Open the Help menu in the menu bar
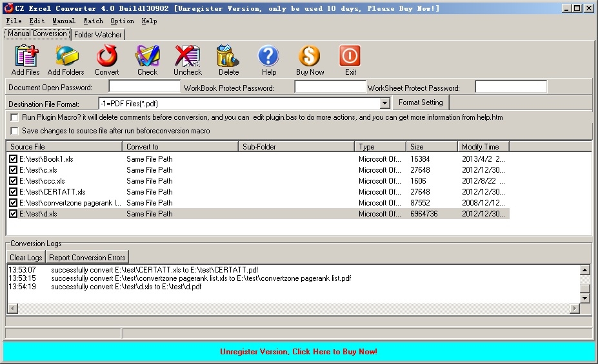The image size is (598, 364). click(x=149, y=21)
